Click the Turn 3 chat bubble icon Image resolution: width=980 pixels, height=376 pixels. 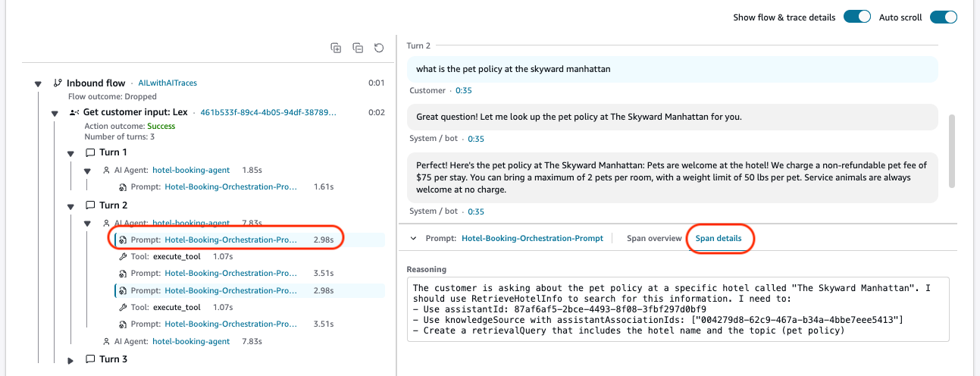[x=89, y=359]
